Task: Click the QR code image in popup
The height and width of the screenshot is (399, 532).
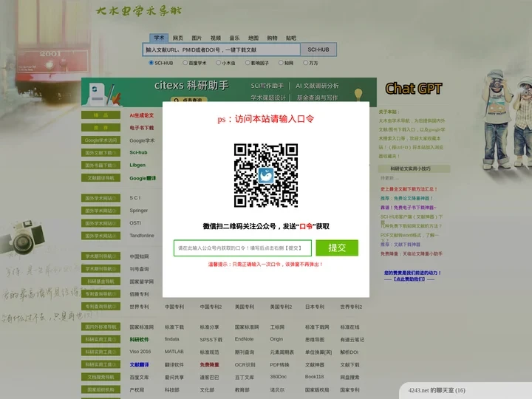Action: pyautogui.click(x=266, y=175)
